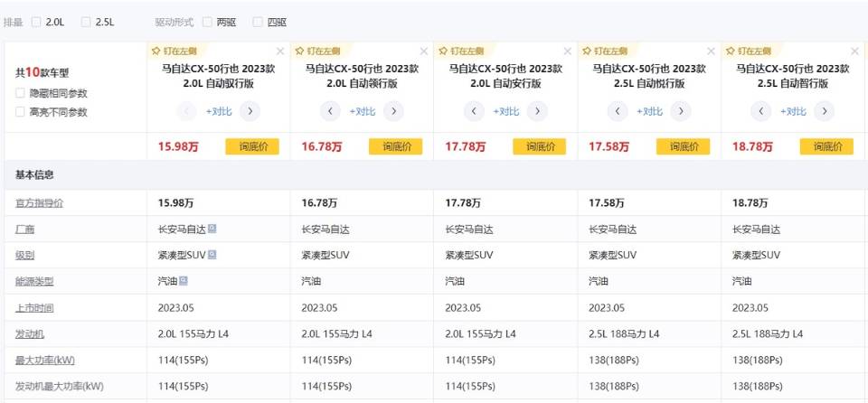868x403 pixels.
Task: Add 2.0L 自动安行版 to comparison with +对比
Action: [x=505, y=111]
